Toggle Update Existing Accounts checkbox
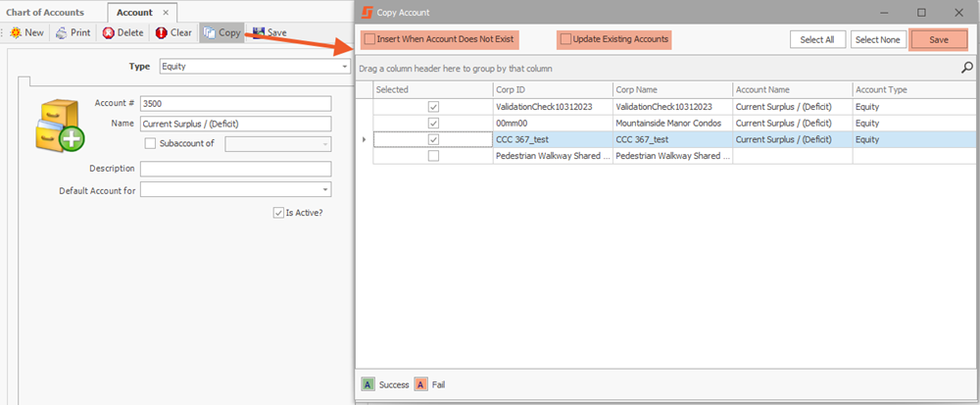Screen dimensions: 980x405 pos(565,39)
